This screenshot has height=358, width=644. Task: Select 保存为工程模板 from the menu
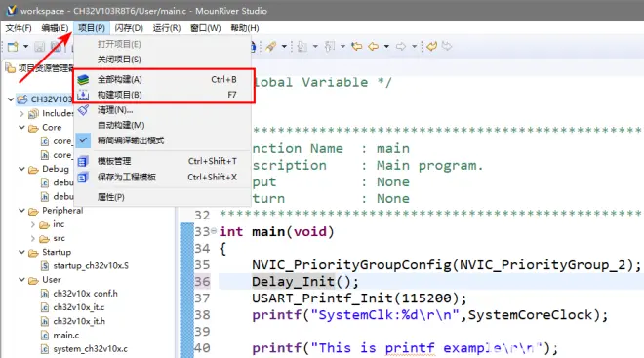[163, 178]
